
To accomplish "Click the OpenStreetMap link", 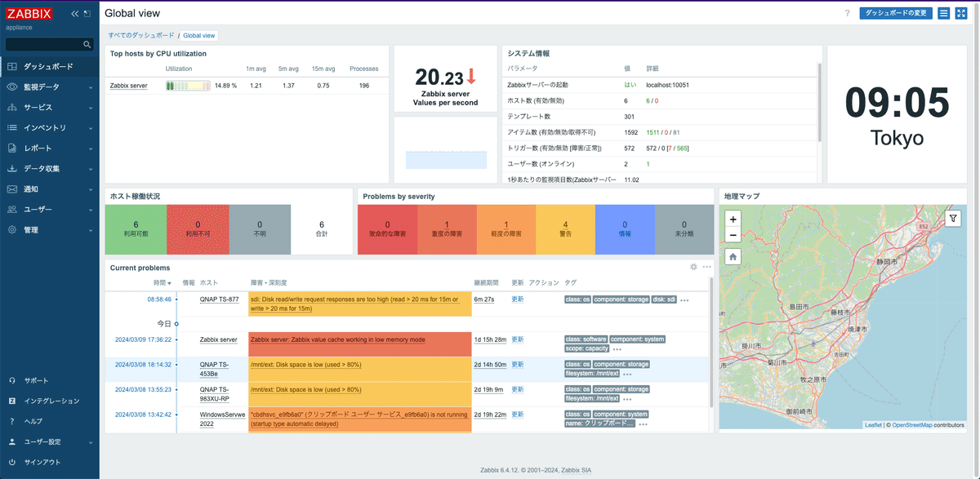I will (x=912, y=425).
